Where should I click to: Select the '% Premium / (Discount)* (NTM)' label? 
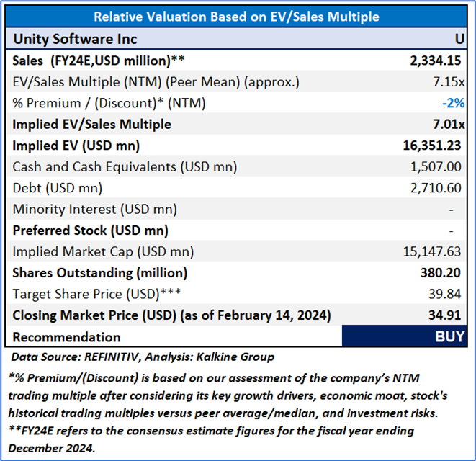[x=109, y=103]
